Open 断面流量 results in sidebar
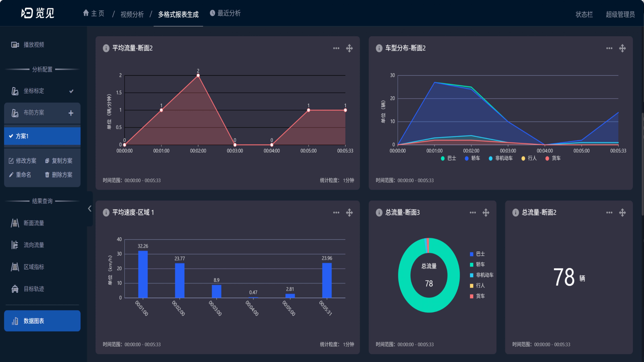 33,223
